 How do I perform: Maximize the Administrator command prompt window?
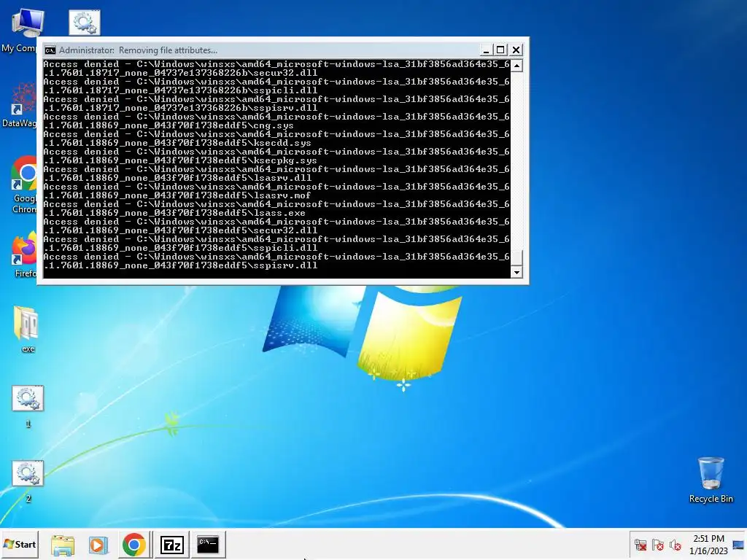point(500,50)
